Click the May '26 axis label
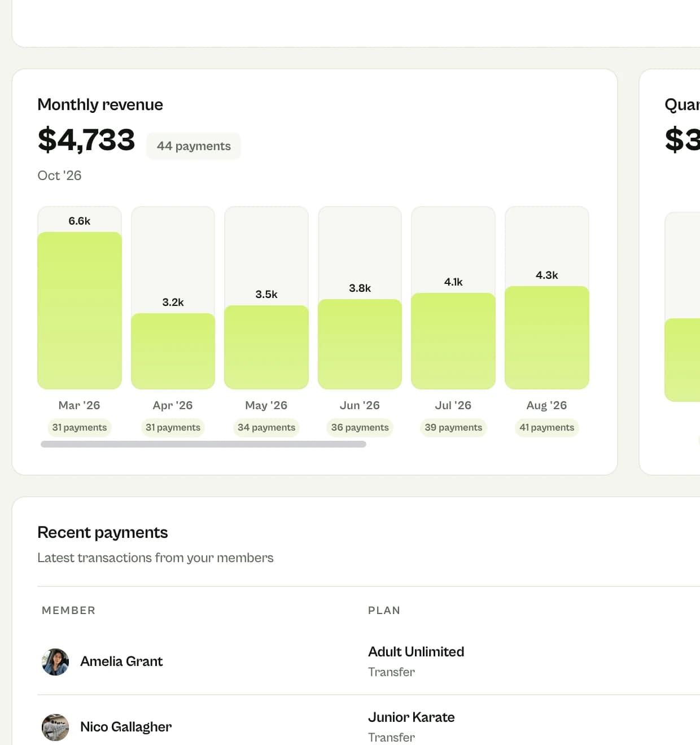The height and width of the screenshot is (745, 700). pos(266,405)
